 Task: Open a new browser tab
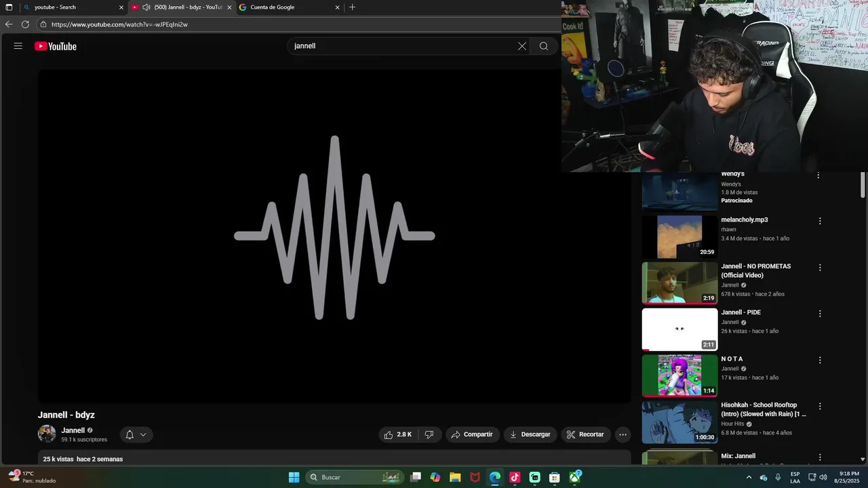352,7
